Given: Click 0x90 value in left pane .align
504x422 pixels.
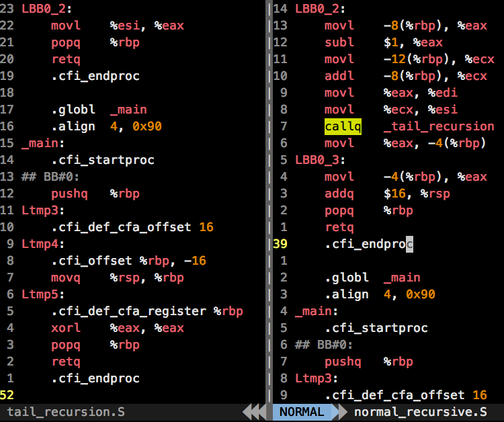Looking at the screenshot, I should (147, 126).
